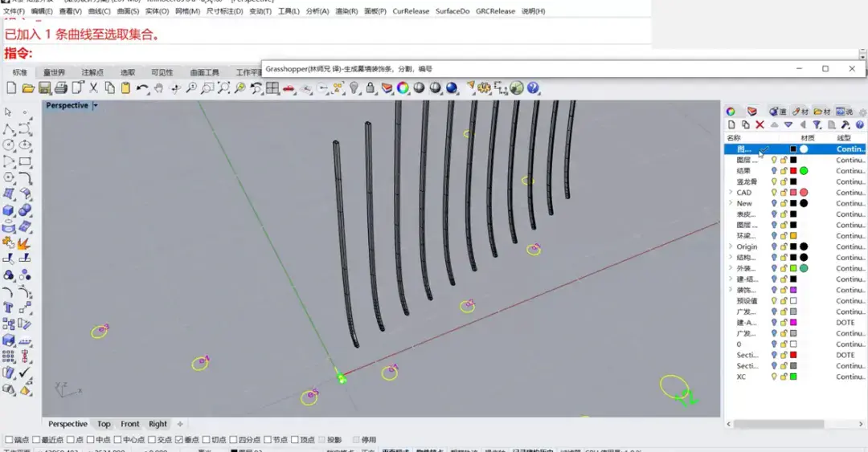Click the blue Render sphere icon
This screenshot has width=868, height=452.
pos(452,88)
